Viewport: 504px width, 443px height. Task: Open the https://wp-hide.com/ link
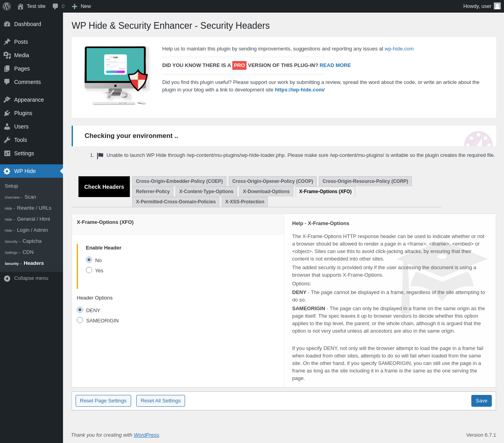tap(300, 90)
